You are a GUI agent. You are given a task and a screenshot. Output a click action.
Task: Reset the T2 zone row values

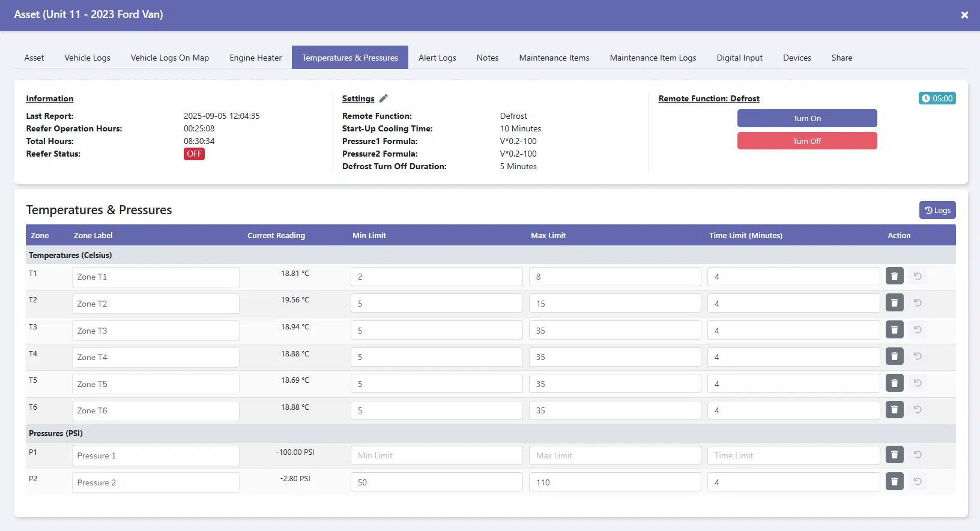918,303
